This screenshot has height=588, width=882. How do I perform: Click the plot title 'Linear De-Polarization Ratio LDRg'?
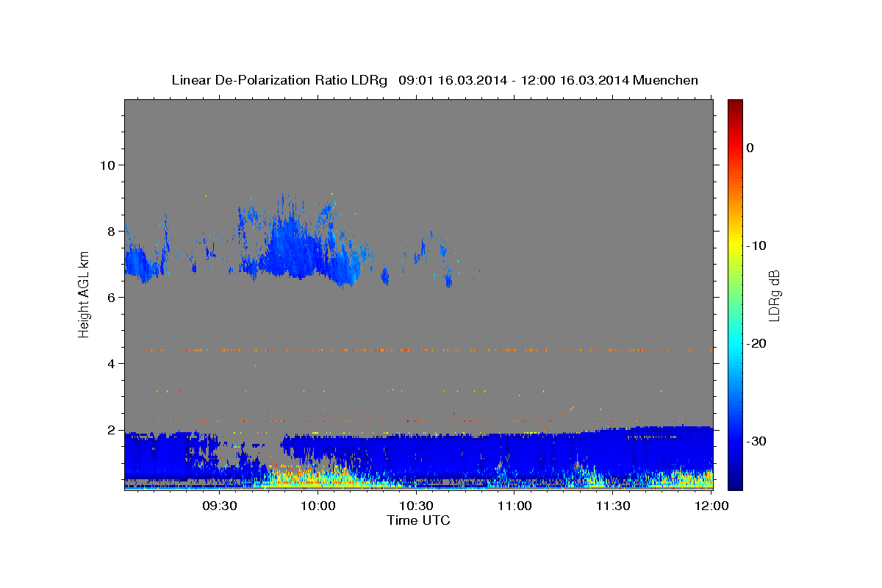point(279,80)
